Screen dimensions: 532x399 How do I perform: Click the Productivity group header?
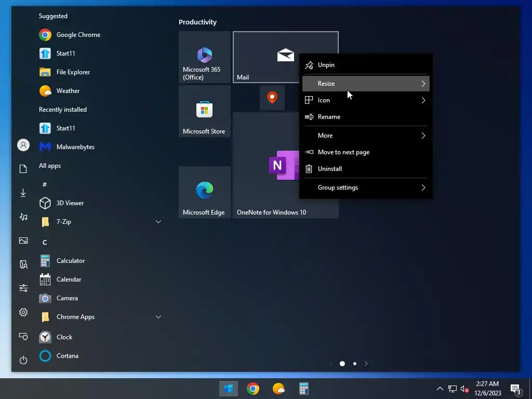(197, 22)
